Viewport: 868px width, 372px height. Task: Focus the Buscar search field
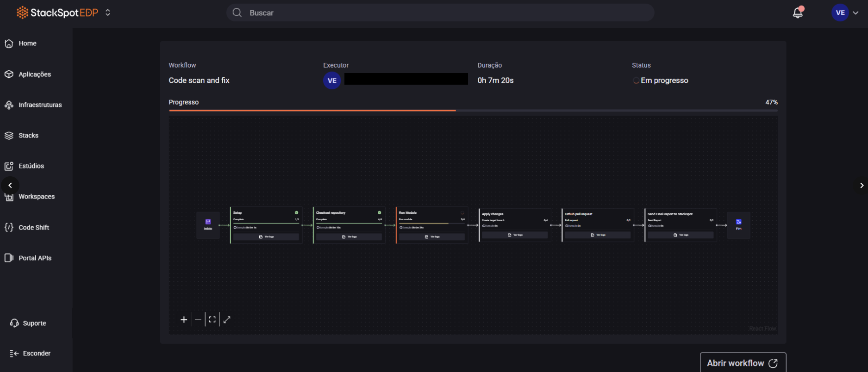coord(440,13)
